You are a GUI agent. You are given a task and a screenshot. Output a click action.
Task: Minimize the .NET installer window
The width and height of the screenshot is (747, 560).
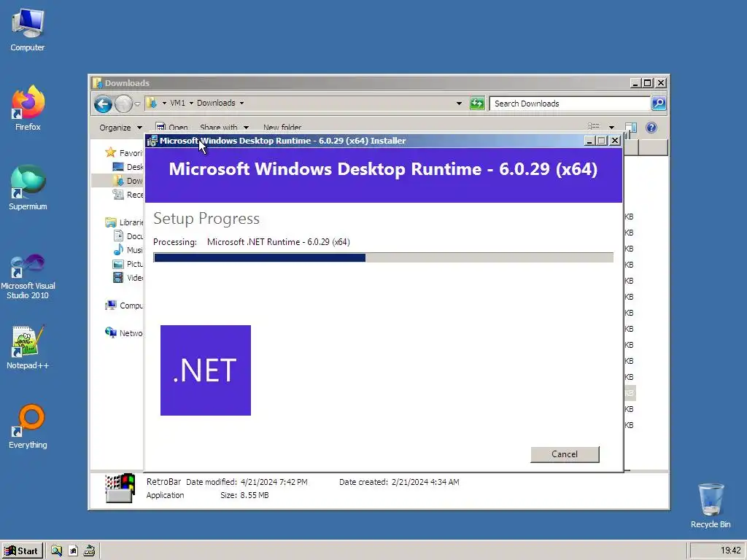click(589, 141)
